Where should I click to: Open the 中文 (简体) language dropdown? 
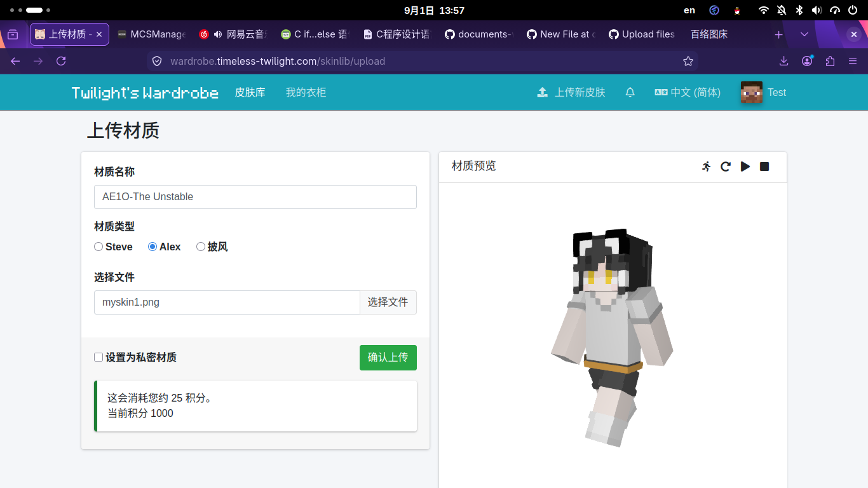click(x=688, y=92)
